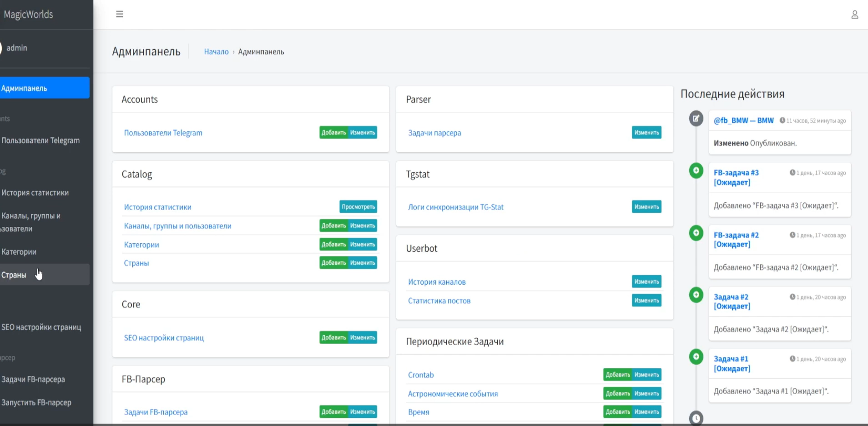The height and width of the screenshot is (426, 868).
Task: Click Изменить for Каналы, группы и пользователи
Action: (363, 226)
